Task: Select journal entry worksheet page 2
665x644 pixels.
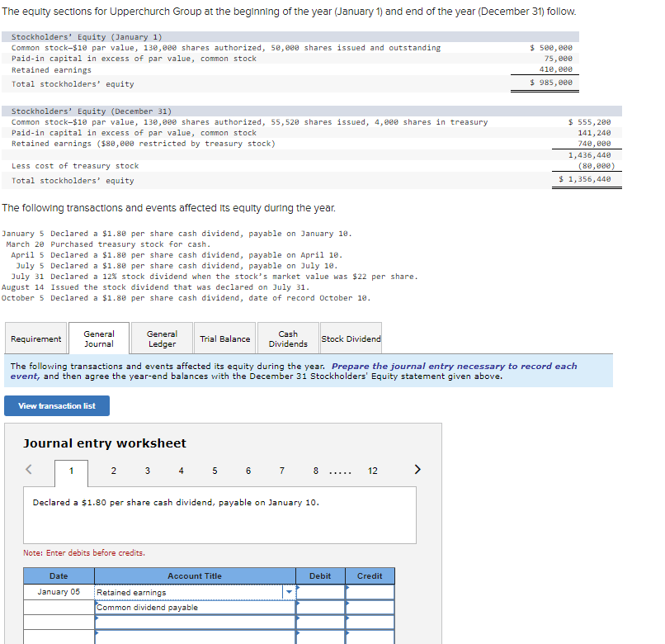Action: pyautogui.click(x=113, y=471)
